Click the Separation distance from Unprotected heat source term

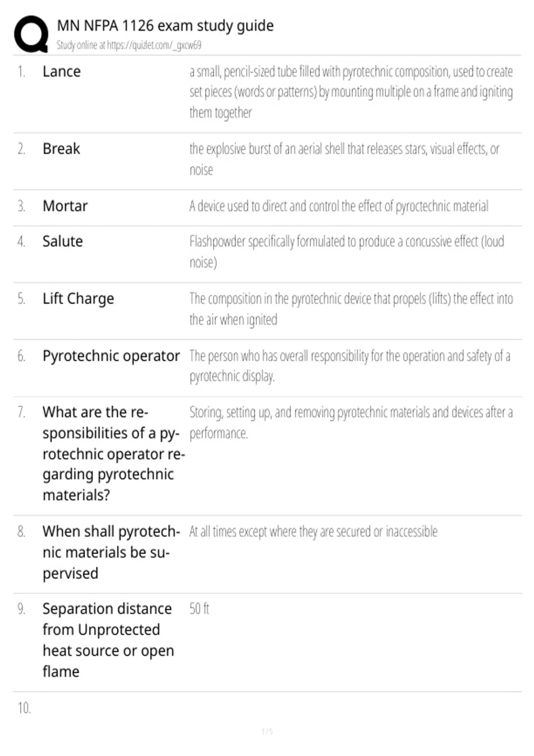108,640
